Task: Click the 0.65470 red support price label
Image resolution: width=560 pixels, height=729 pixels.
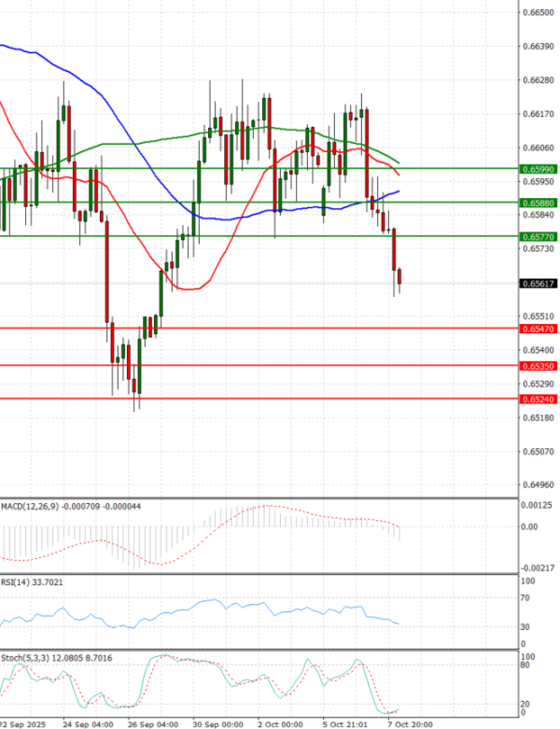Action: pos(537,329)
